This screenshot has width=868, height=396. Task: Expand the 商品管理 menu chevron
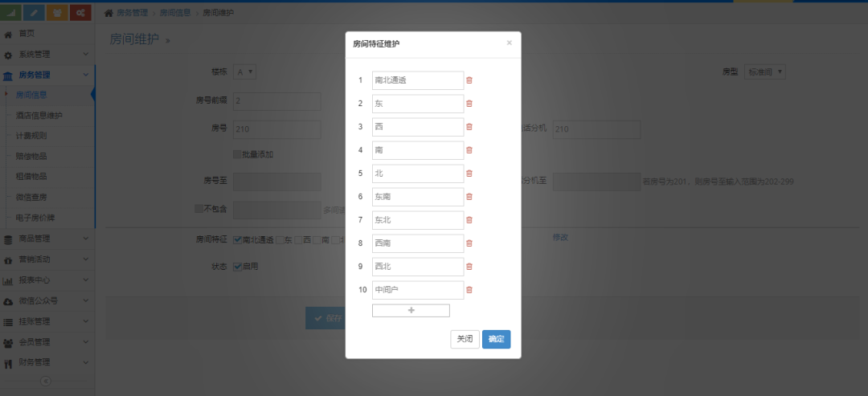(x=86, y=239)
